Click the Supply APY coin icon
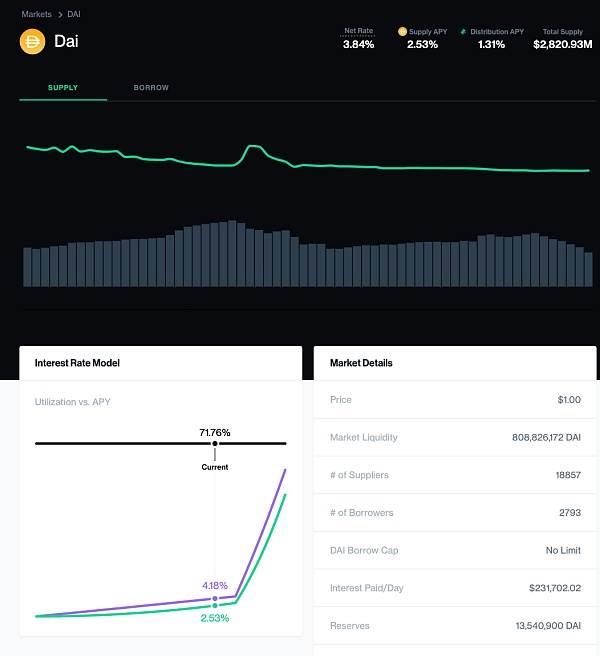The image size is (600, 656). coord(402,31)
